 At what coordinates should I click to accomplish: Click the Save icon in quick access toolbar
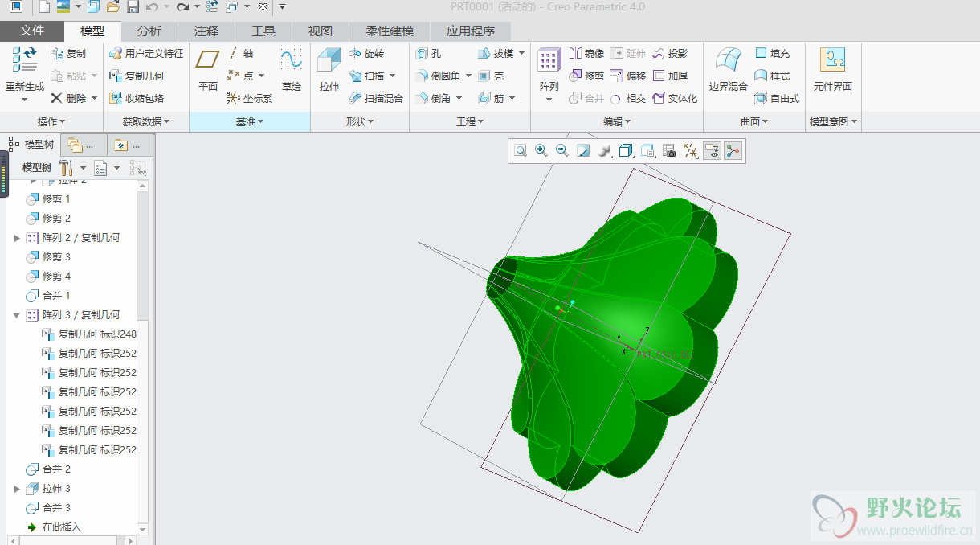(133, 7)
